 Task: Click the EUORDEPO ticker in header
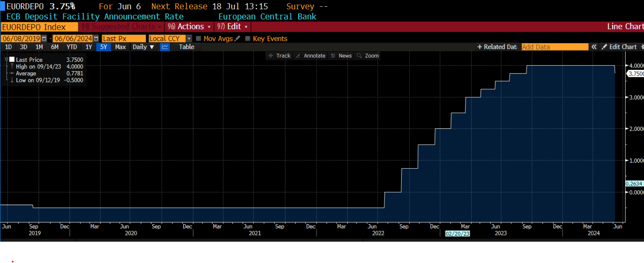pos(25,6)
